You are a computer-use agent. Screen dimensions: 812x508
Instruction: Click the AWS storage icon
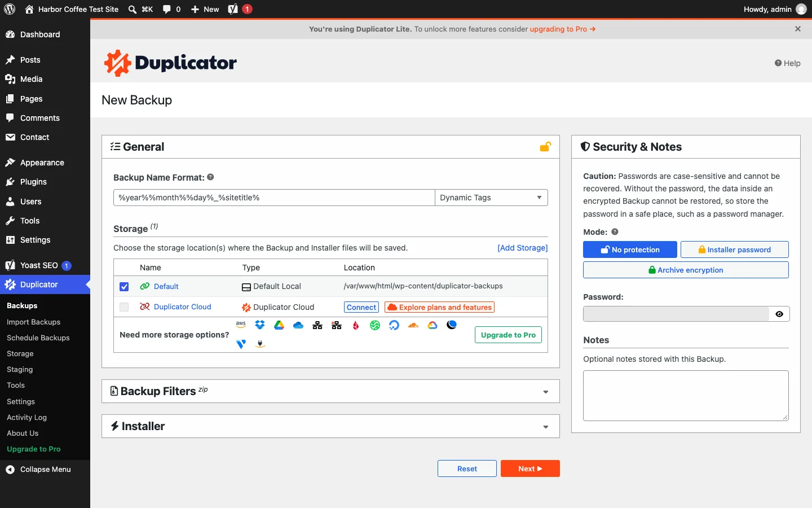[241, 325]
